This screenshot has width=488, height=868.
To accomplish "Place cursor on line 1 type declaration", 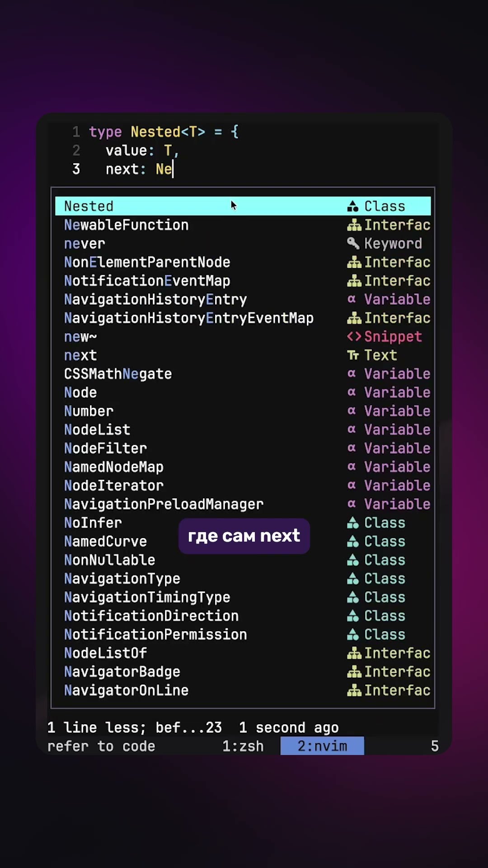I will pos(164,132).
